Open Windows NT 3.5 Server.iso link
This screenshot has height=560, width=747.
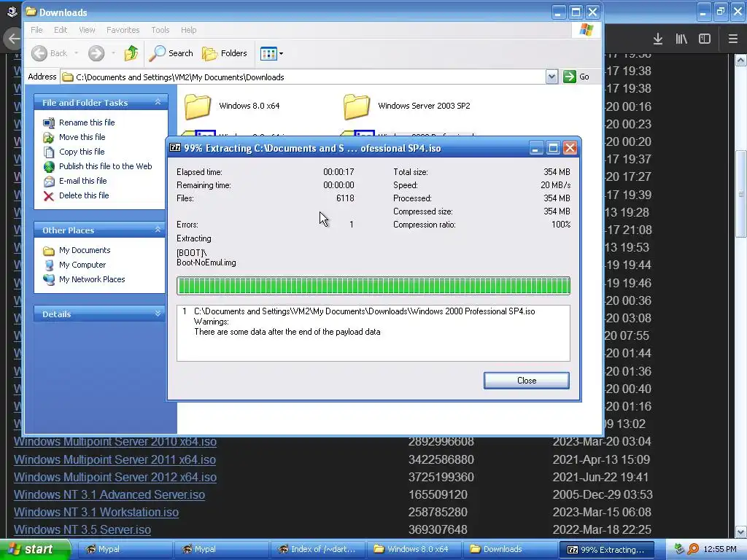[x=82, y=529]
